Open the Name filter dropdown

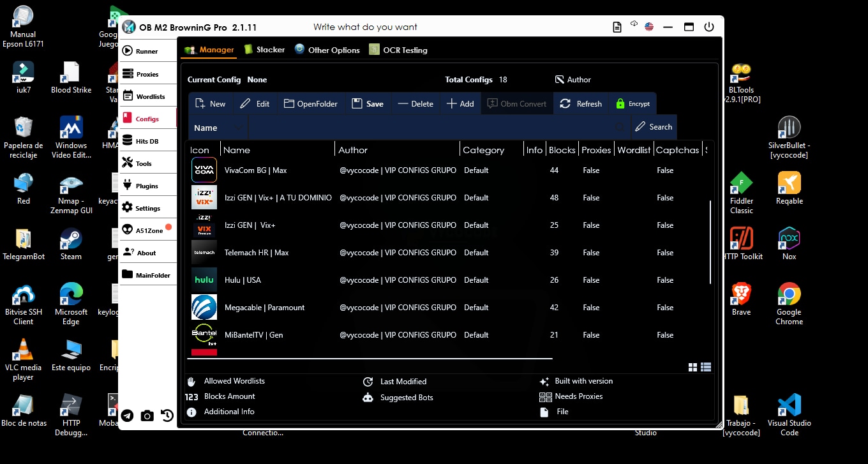[x=217, y=128]
